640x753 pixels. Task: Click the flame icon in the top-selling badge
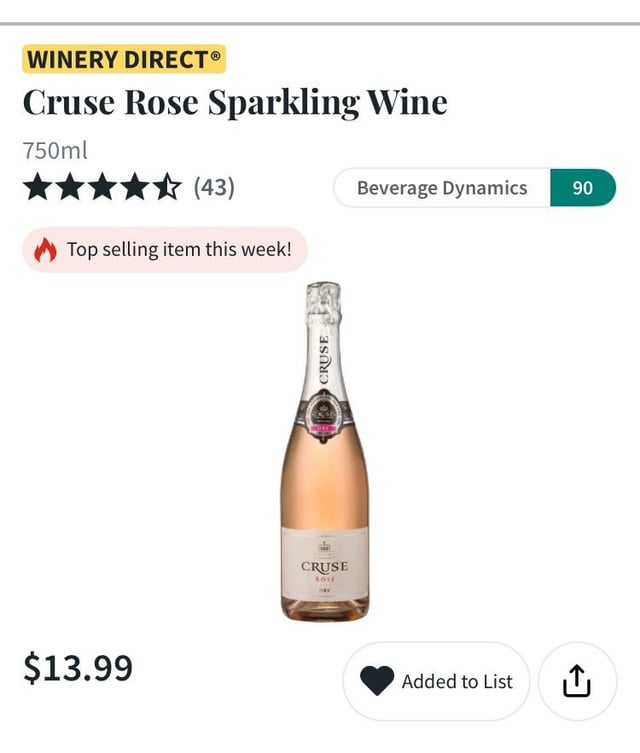(46, 250)
